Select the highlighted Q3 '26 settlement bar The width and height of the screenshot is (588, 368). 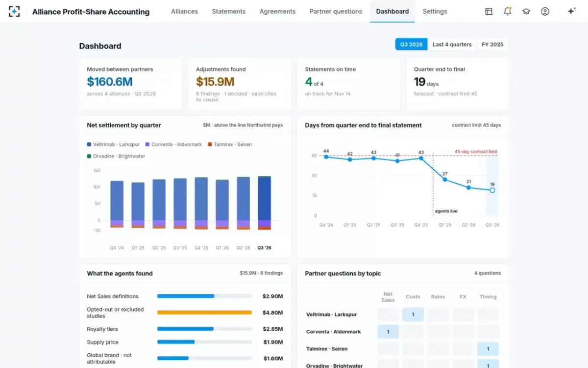coord(265,203)
